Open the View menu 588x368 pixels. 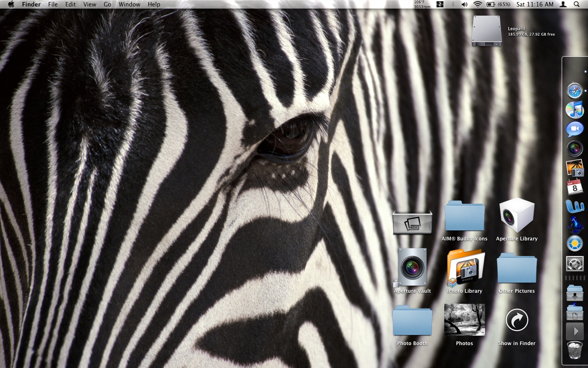pos(89,4)
